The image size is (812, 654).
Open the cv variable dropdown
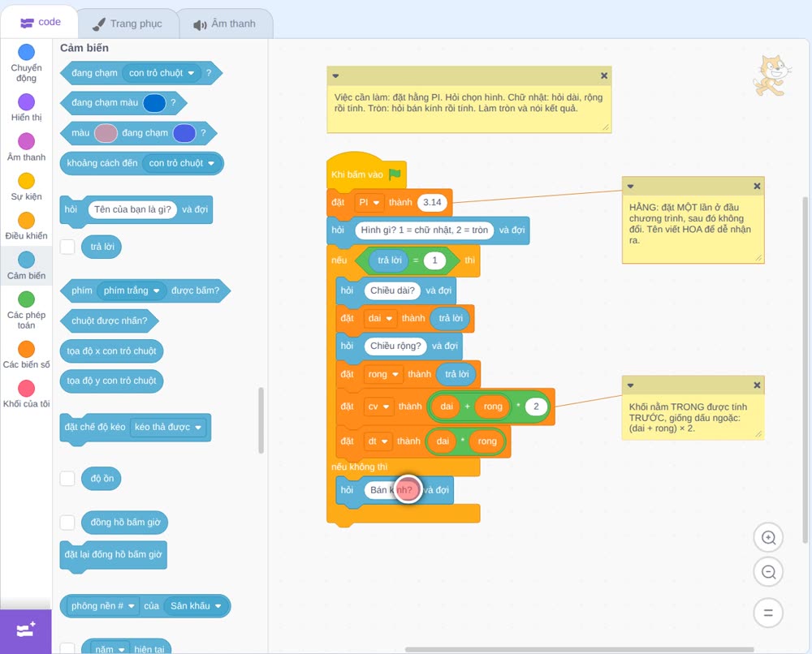pyautogui.click(x=378, y=407)
